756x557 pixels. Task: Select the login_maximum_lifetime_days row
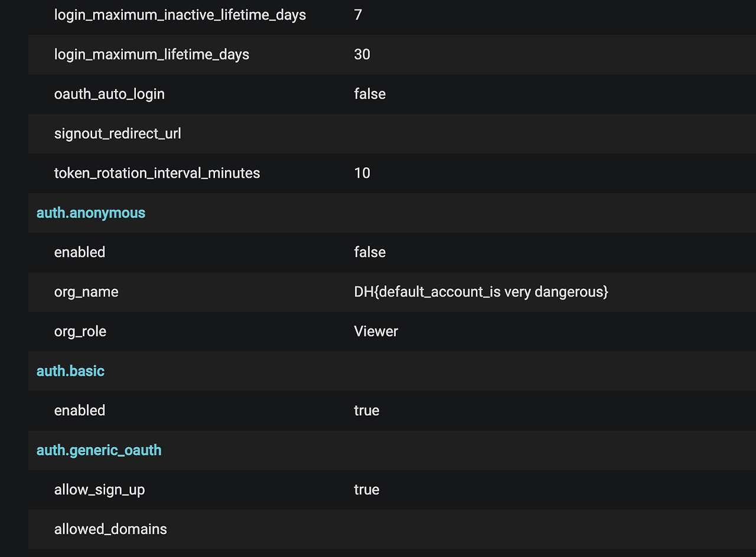pos(152,54)
